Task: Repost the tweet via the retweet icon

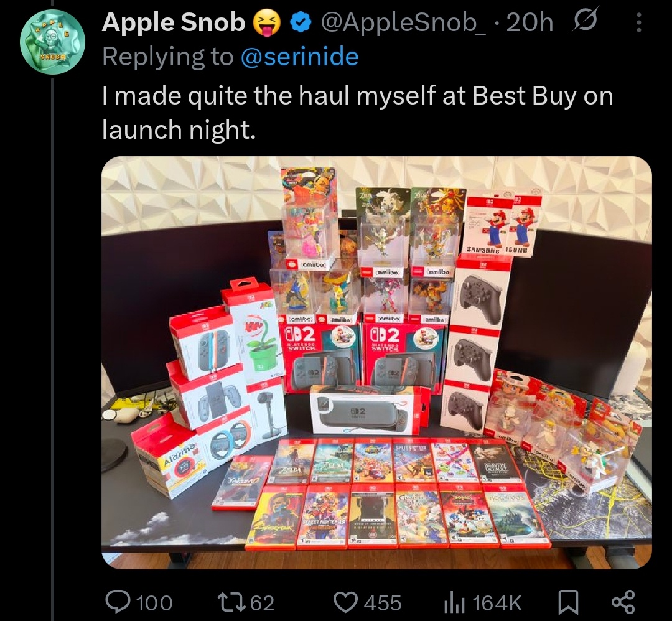Action: tap(233, 602)
